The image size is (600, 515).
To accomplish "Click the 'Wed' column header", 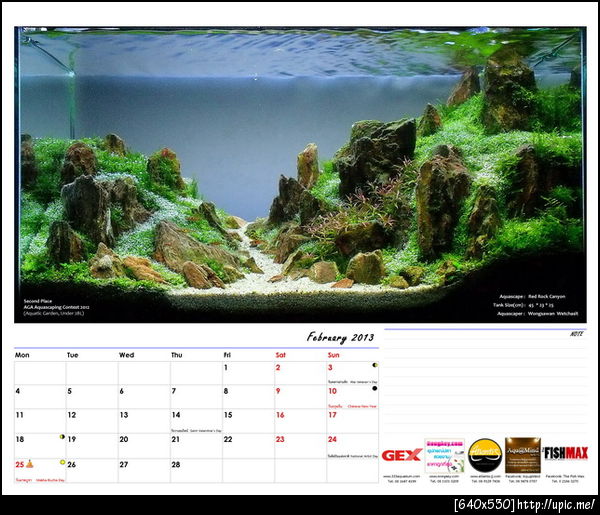I will 126,355.
